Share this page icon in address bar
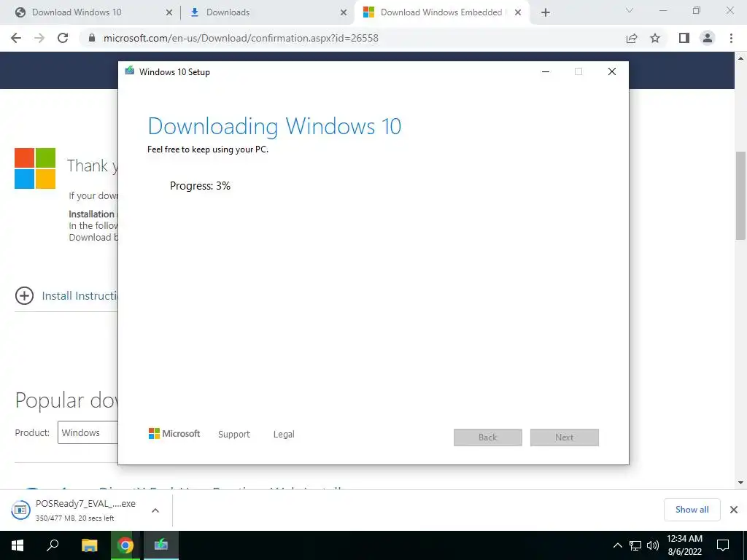 coord(632,38)
